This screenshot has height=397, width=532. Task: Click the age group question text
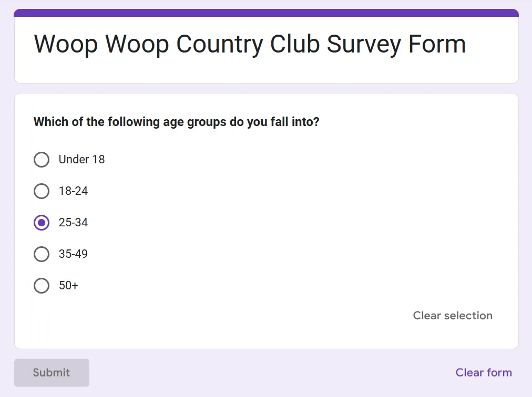point(176,122)
